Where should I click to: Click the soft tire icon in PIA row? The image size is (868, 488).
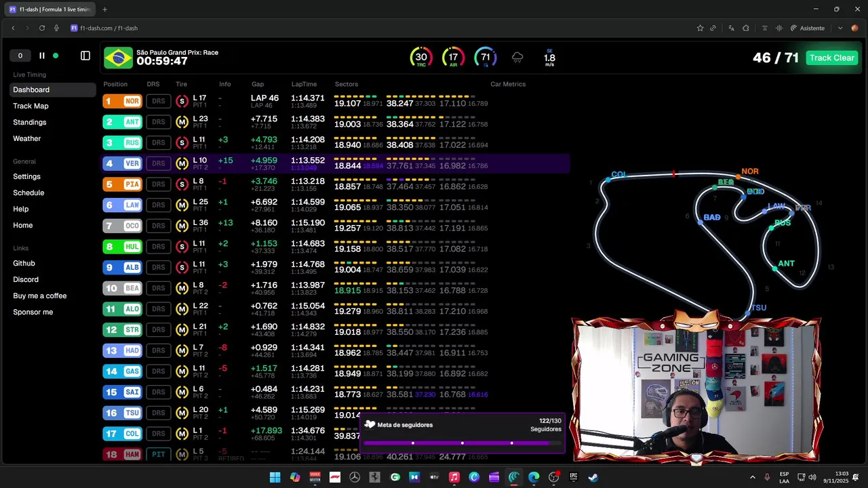(x=182, y=184)
